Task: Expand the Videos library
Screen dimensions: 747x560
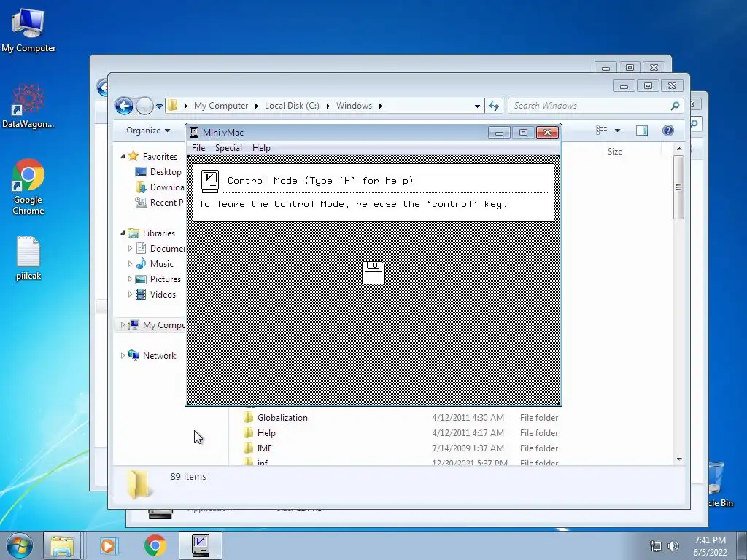Action: 130,295
